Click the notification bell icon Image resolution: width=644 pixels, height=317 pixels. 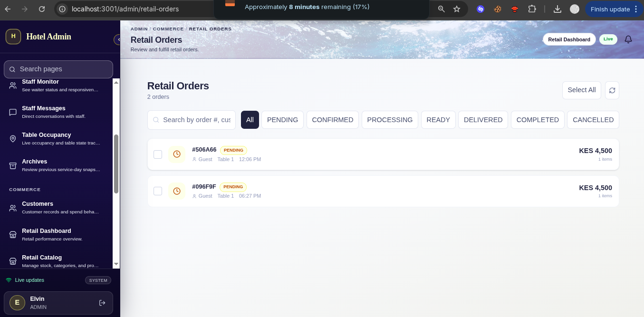[x=628, y=39]
